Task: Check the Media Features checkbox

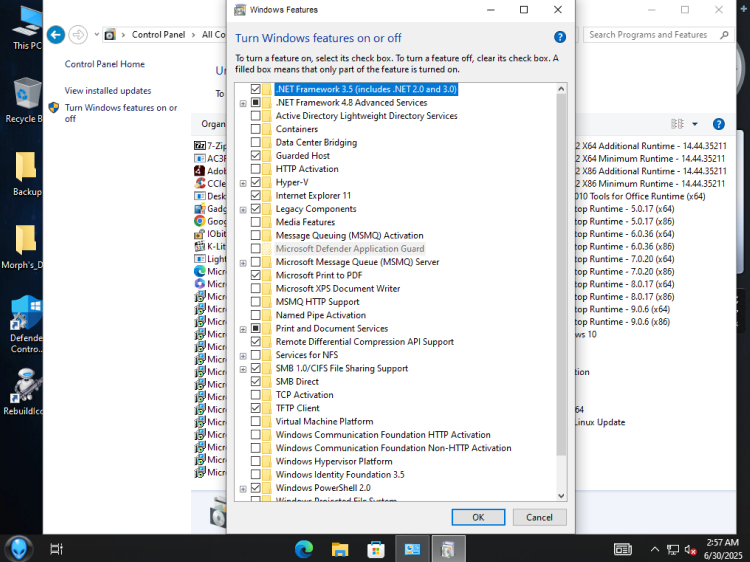Action: [x=255, y=222]
